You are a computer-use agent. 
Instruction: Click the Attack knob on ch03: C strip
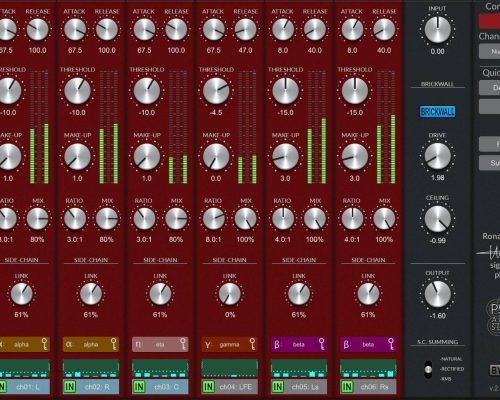144,29
